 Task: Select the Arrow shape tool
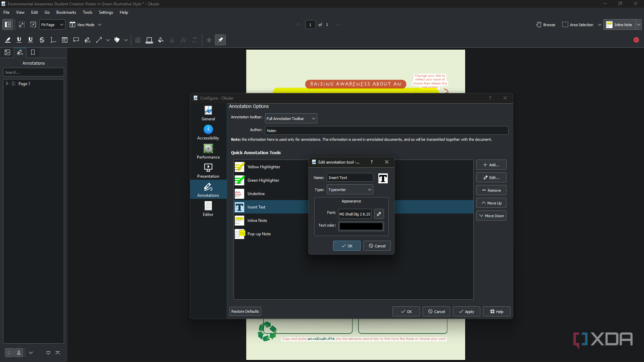99,40
